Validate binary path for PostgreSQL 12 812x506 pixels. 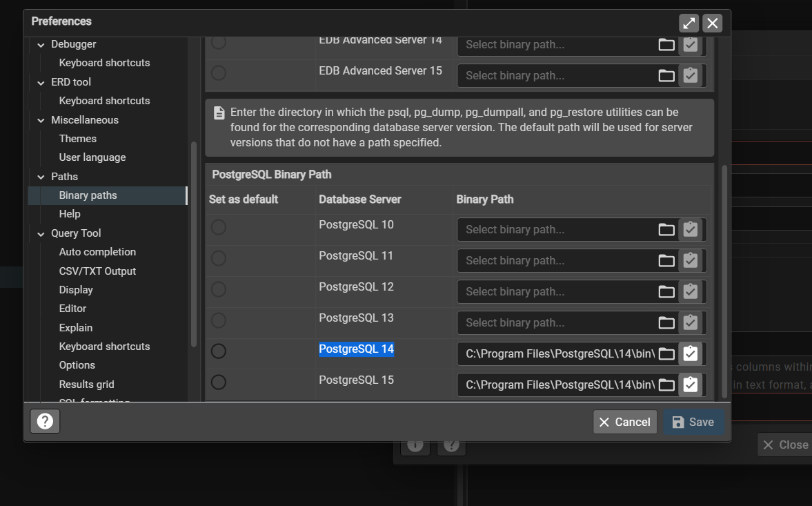point(691,291)
